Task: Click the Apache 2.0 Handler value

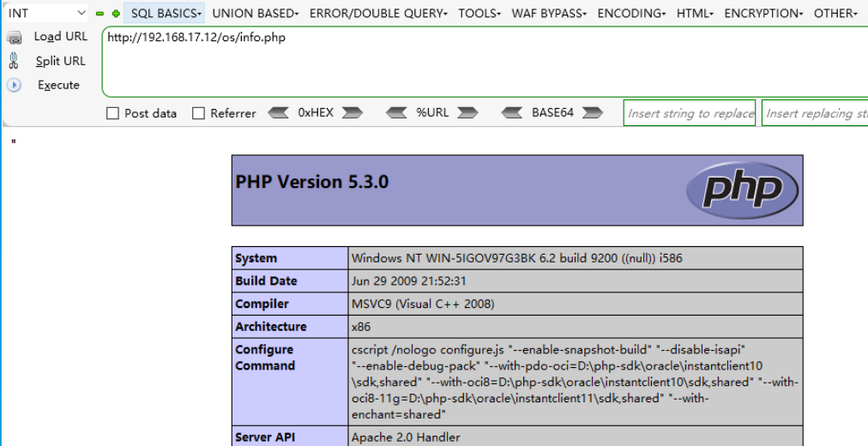Action: (x=406, y=437)
